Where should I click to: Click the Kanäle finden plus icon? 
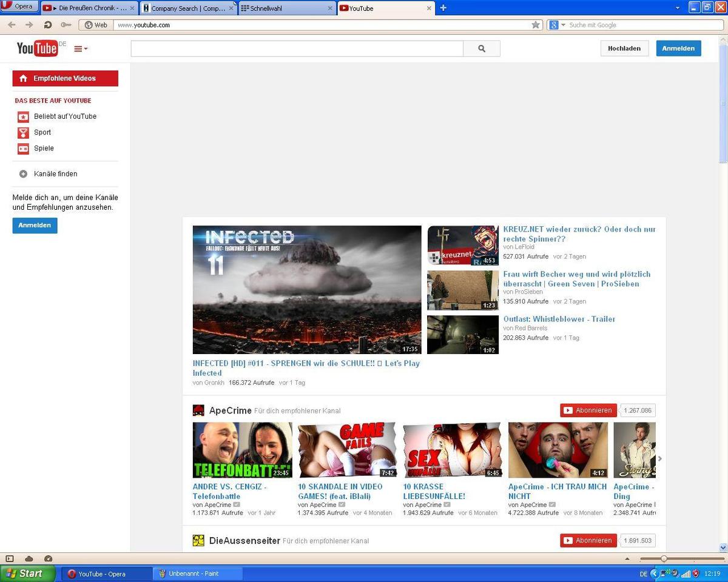click(x=23, y=174)
